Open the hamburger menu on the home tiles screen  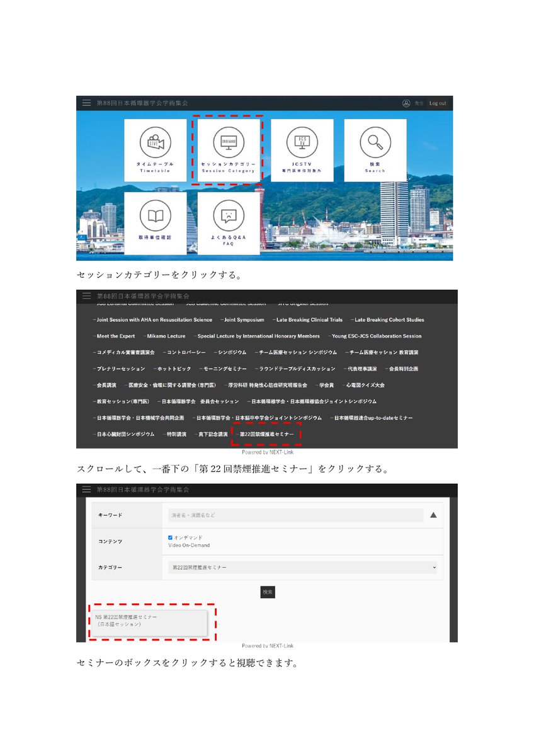[86, 103]
